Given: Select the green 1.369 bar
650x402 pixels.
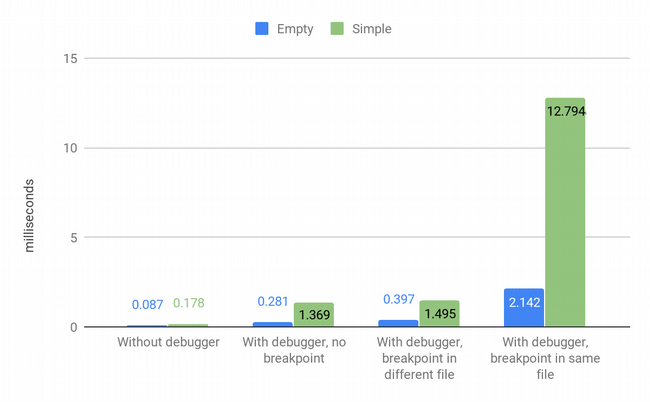Looking at the screenshot, I should click(313, 314).
